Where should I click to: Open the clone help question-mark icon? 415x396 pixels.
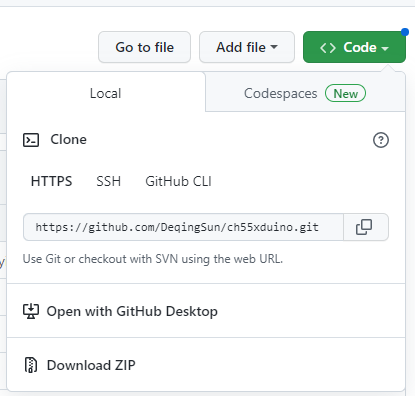[381, 140]
